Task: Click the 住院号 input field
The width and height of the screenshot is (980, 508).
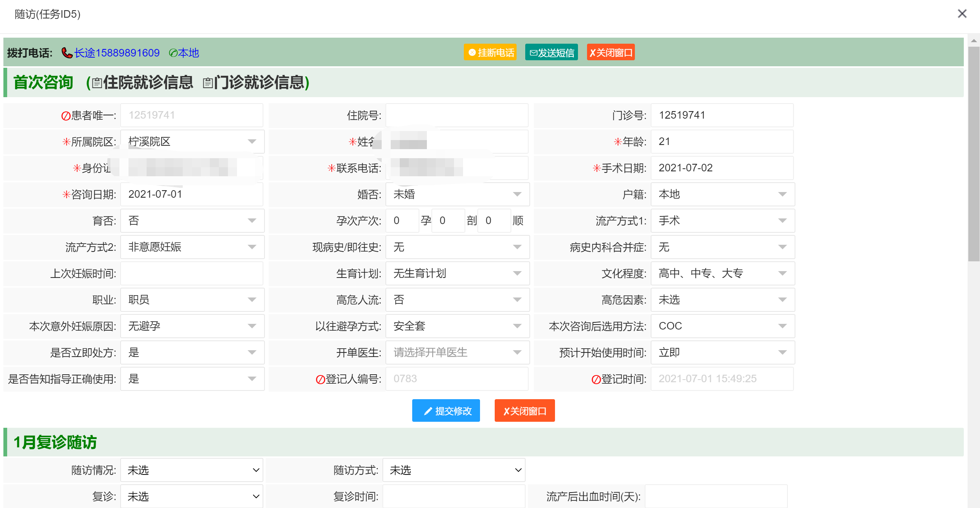Action: [x=457, y=115]
